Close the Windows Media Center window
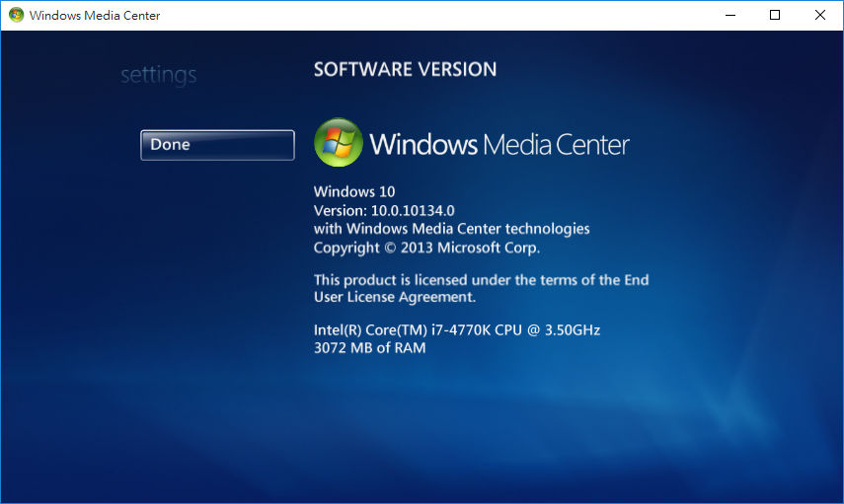 click(819, 15)
